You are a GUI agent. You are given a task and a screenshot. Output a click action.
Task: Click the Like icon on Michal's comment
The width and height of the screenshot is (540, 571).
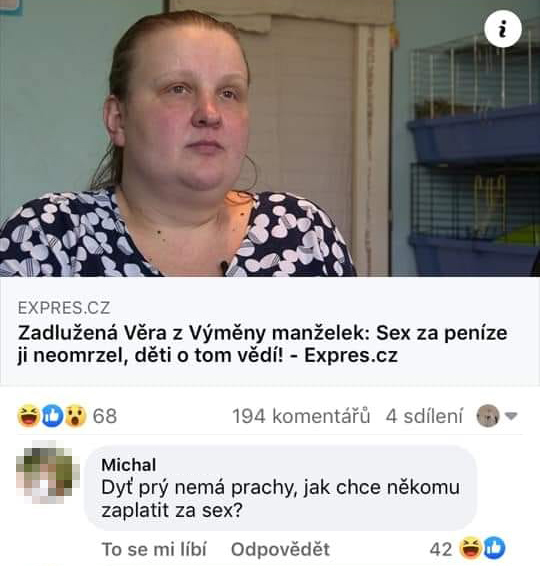[494, 548]
